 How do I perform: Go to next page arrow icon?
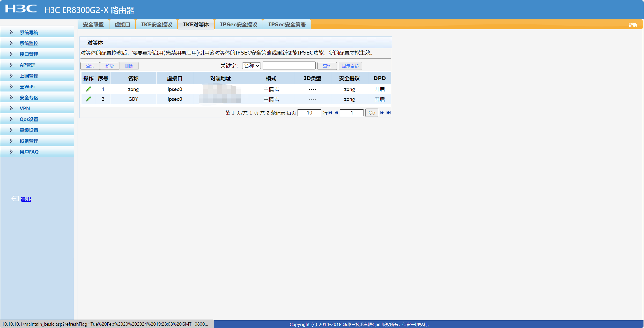tap(382, 113)
